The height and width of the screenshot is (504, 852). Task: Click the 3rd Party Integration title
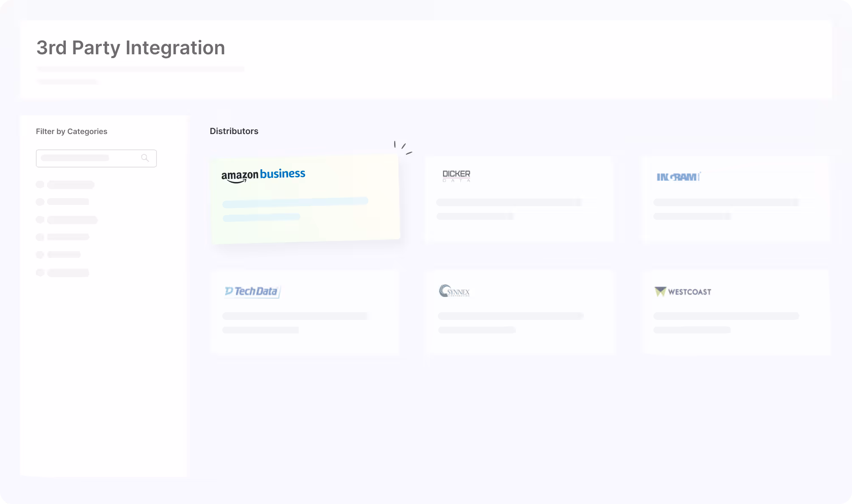pyautogui.click(x=131, y=48)
